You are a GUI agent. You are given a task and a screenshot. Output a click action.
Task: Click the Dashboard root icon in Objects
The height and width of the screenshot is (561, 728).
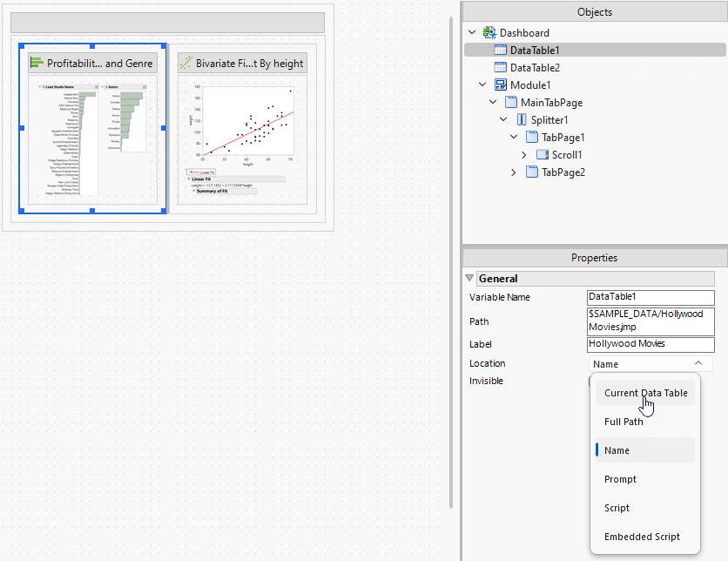[x=490, y=33]
